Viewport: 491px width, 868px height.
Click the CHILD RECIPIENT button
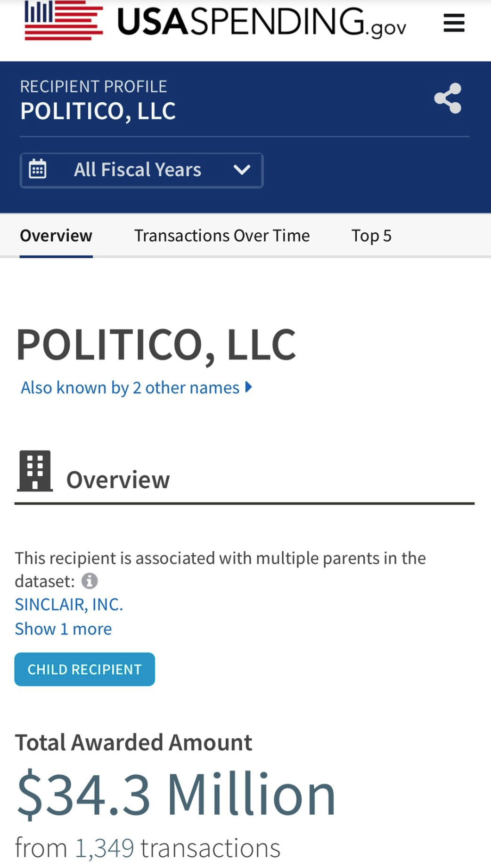(85, 669)
